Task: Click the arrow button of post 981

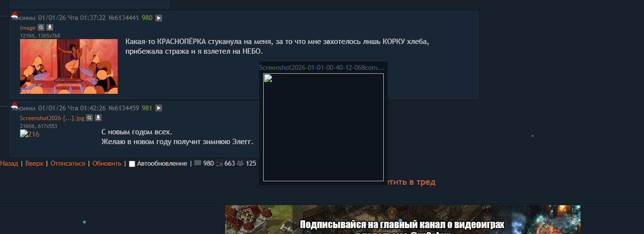Action: pyautogui.click(x=159, y=108)
